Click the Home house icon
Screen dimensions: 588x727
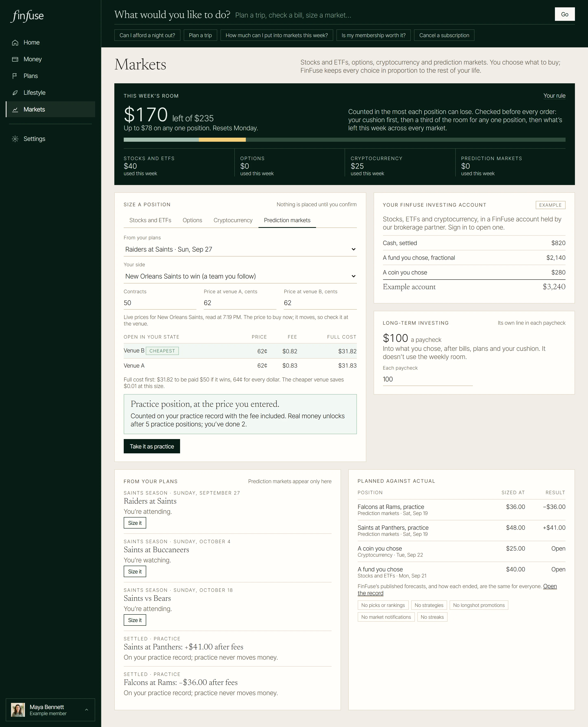tap(15, 43)
